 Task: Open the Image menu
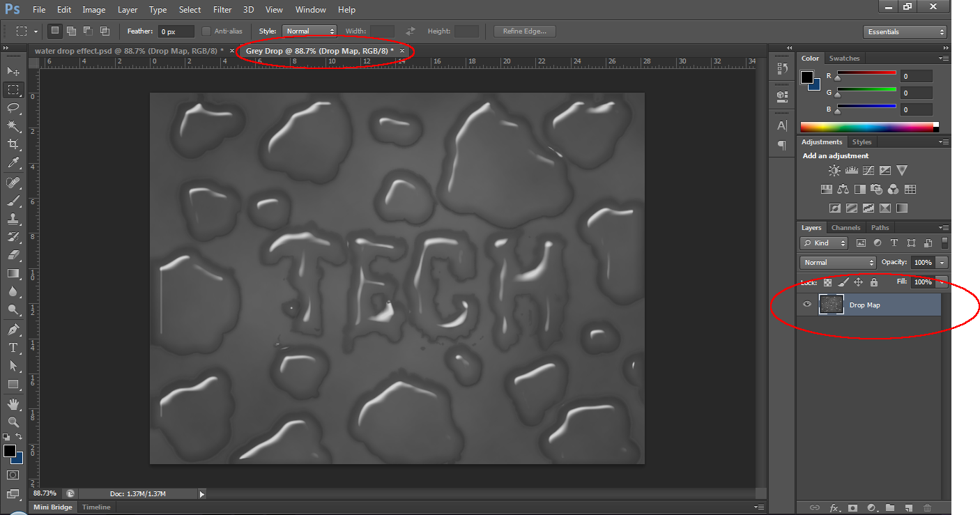point(94,10)
